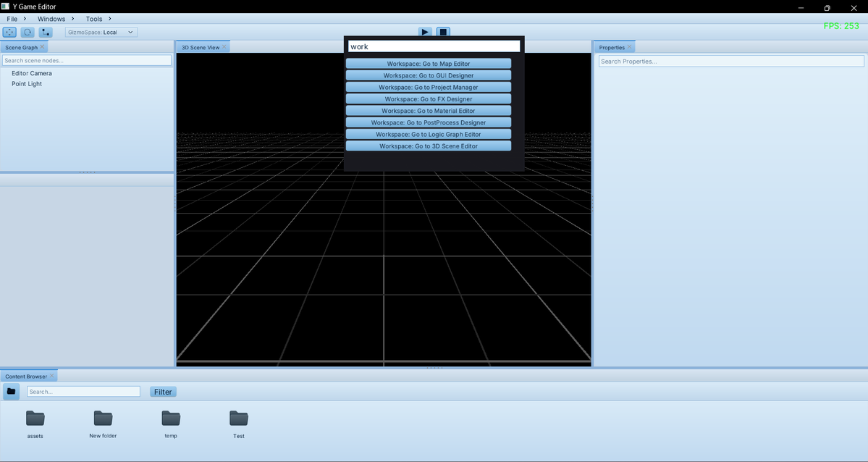
Task: Open the Windows menu
Action: 51,19
